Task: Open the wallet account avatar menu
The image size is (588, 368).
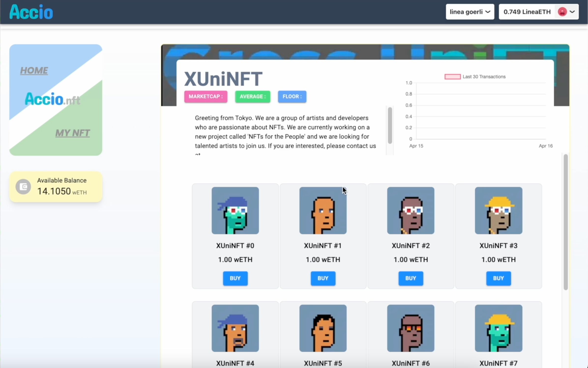Action: (x=566, y=12)
